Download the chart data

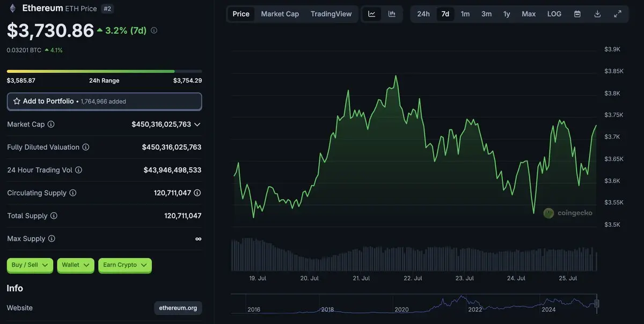pos(597,14)
